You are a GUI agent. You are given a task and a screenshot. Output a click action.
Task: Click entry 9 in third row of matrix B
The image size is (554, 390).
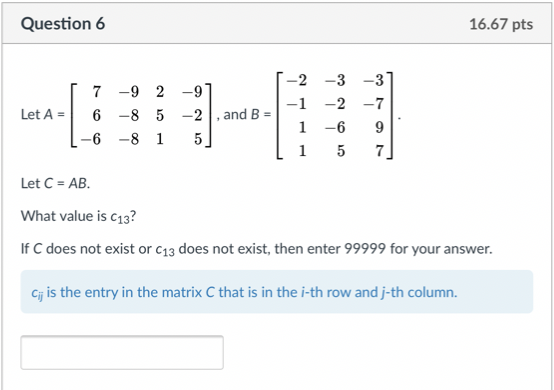pyautogui.click(x=379, y=127)
